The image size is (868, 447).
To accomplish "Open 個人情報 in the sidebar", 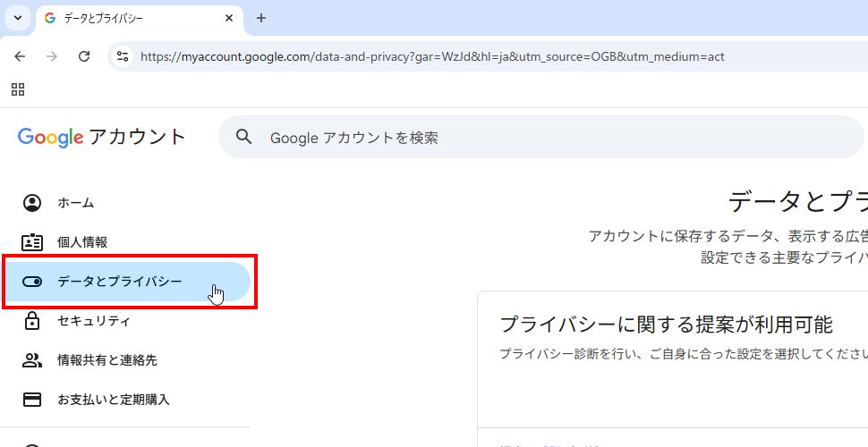I will click(127, 242).
